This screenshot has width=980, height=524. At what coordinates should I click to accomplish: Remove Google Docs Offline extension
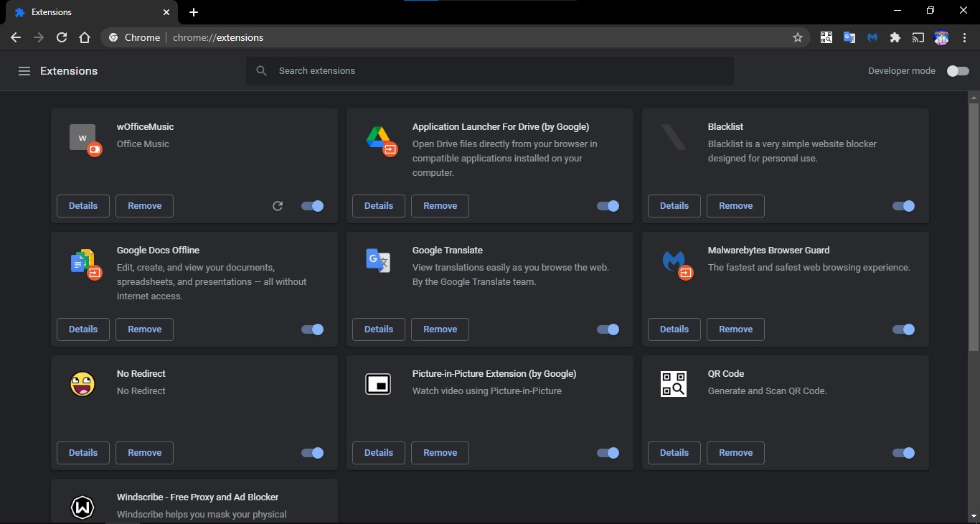point(145,329)
